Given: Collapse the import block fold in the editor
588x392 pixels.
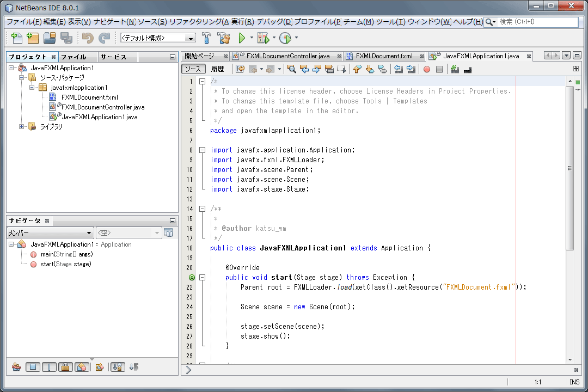Looking at the screenshot, I should pyautogui.click(x=203, y=150).
